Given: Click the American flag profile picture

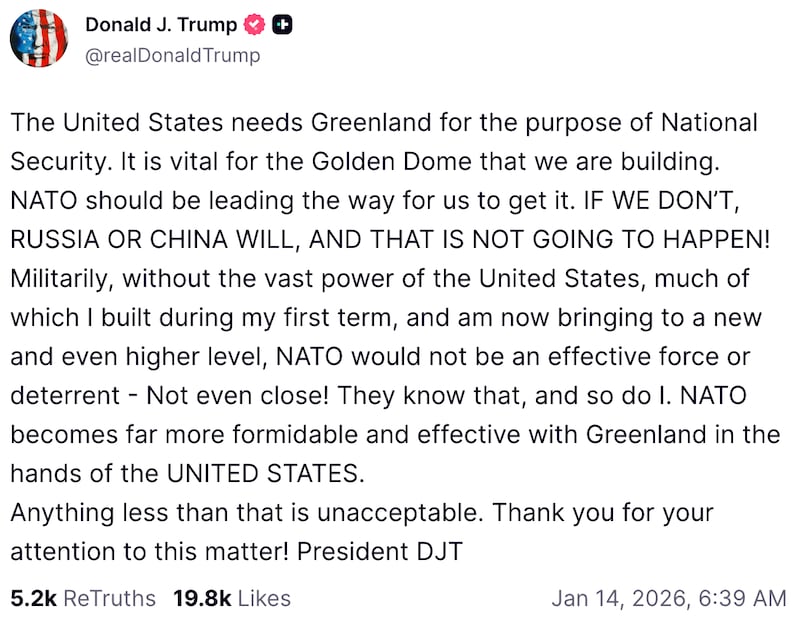Looking at the screenshot, I should (38, 38).
